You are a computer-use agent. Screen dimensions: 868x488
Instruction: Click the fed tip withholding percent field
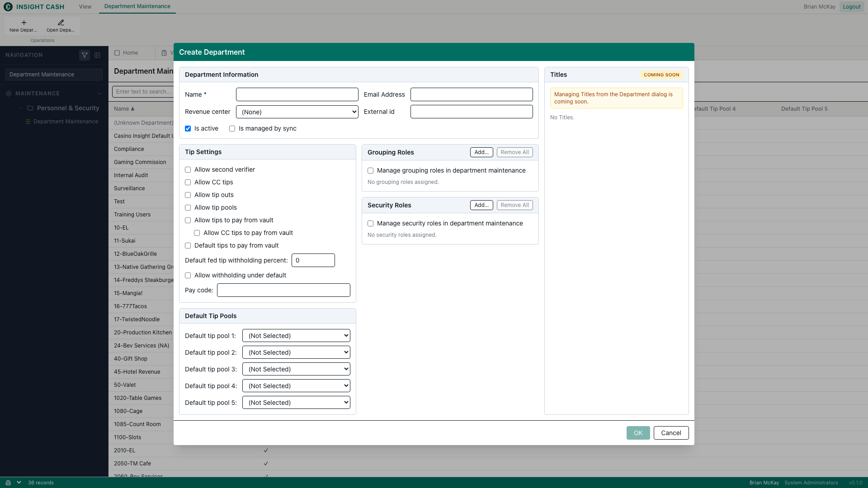[x=313, y=260]
